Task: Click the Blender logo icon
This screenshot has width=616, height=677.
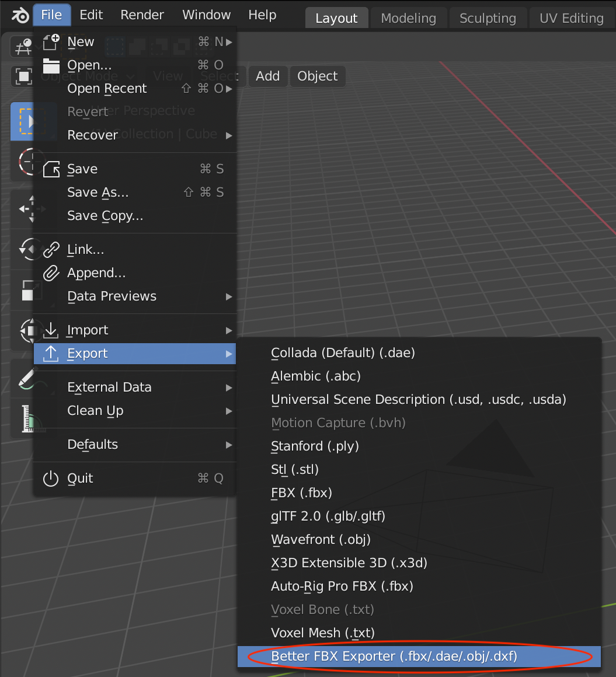Action: click(x=20, y=15)
